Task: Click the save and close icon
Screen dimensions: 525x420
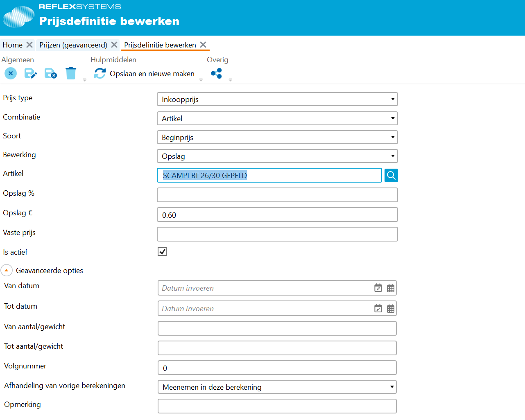Action: [51, 74]
